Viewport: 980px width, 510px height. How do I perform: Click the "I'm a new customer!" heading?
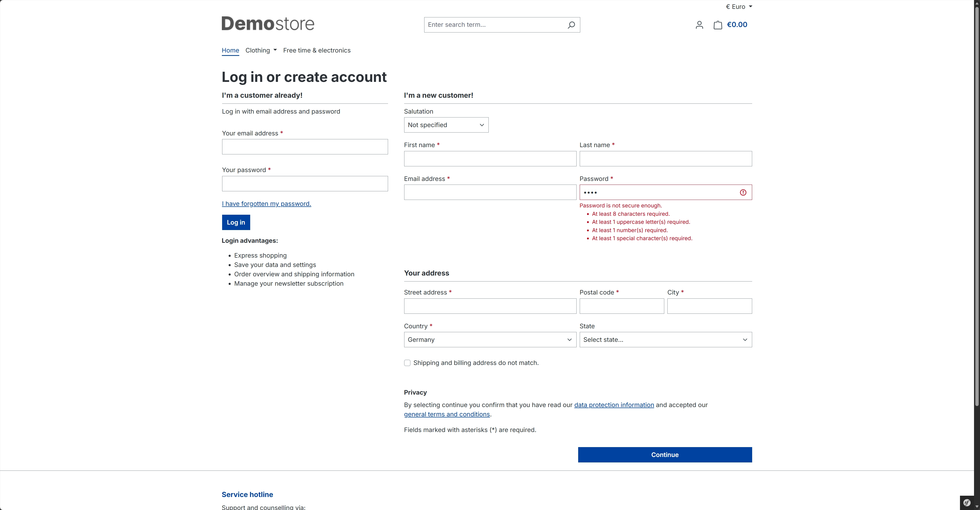tap(438, 95)
